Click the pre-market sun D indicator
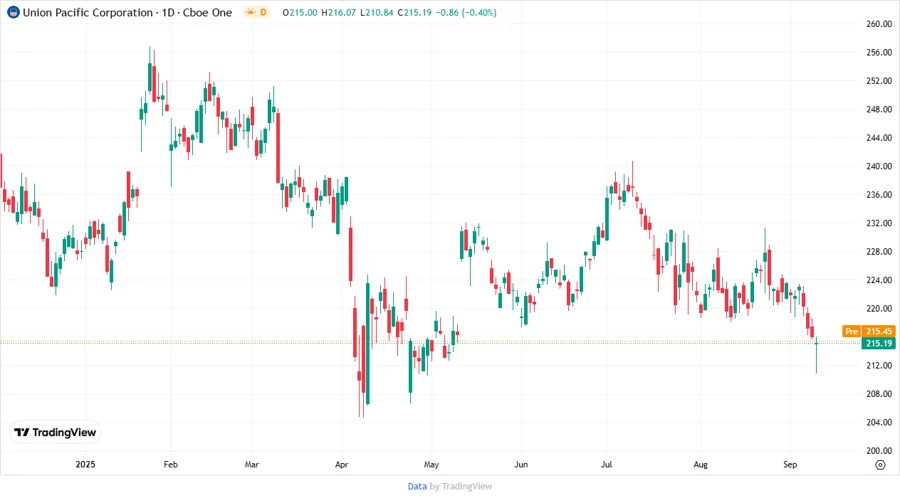This screenshot has width=900, height=498. pos(257,12)
